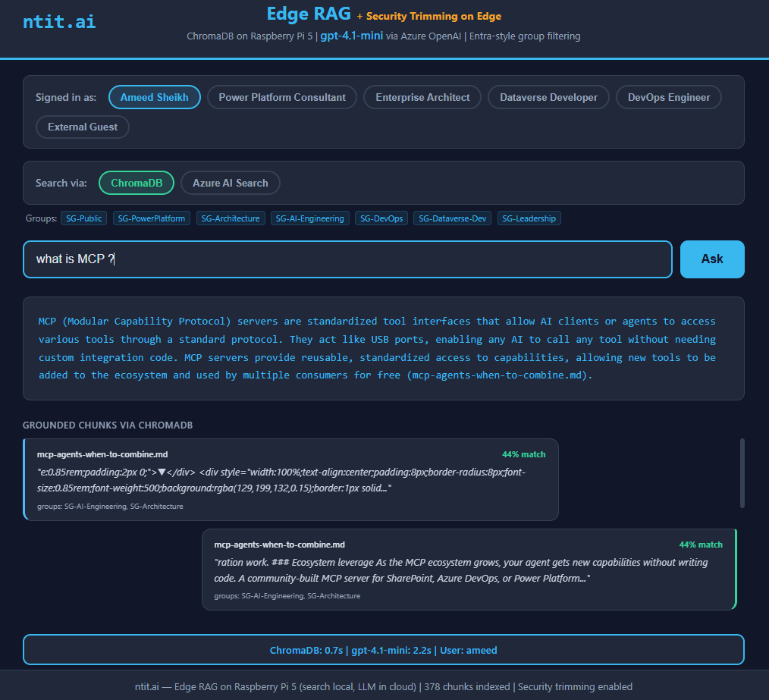Click the ntit.ai logo
This screenshot has width=769, height=700.
pyautogui.click(x=59, y=21)
